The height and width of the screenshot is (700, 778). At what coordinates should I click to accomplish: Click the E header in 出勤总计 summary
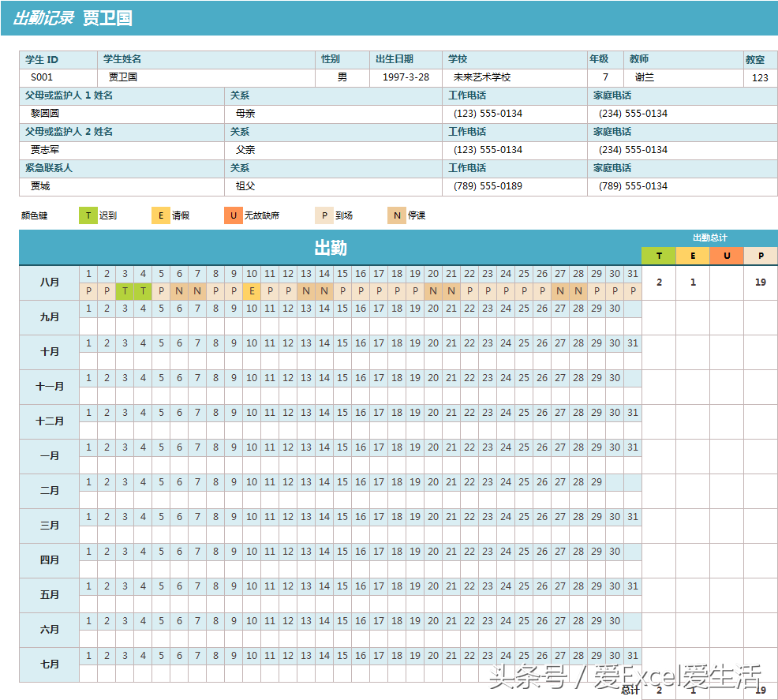[693, 256]
